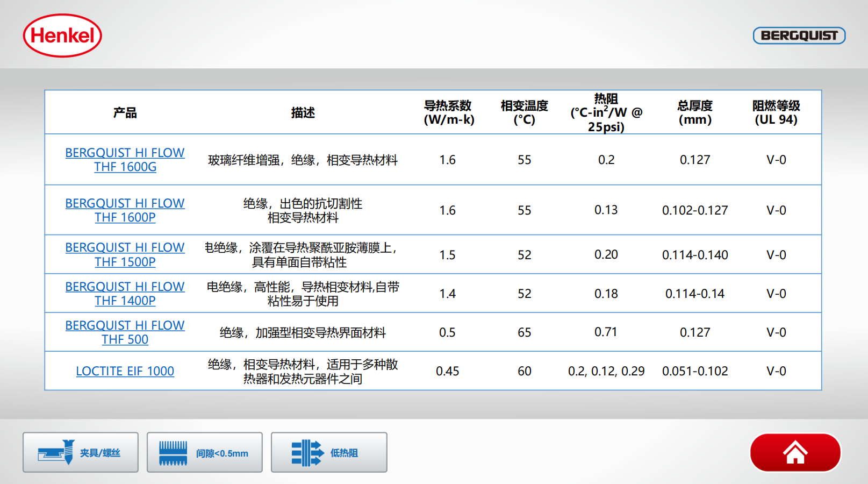Screen dimensions: 868x484
Task: Click the red home icon button
Action: point(795,453)
